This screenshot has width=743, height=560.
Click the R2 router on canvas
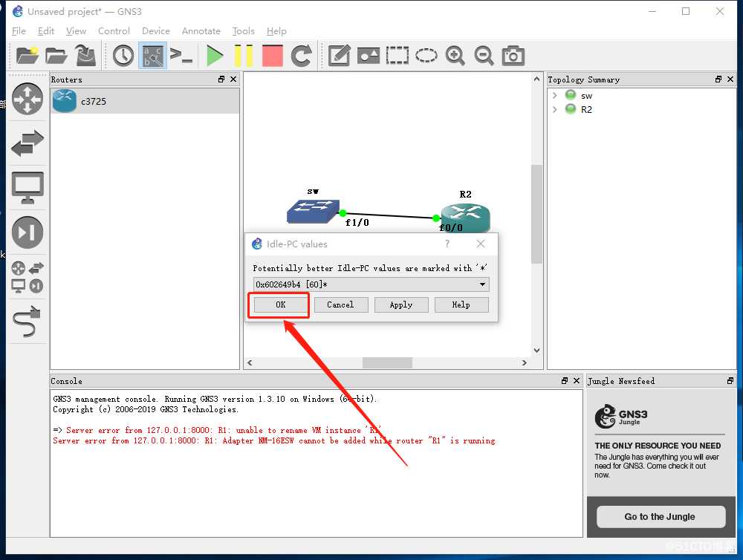465,218
